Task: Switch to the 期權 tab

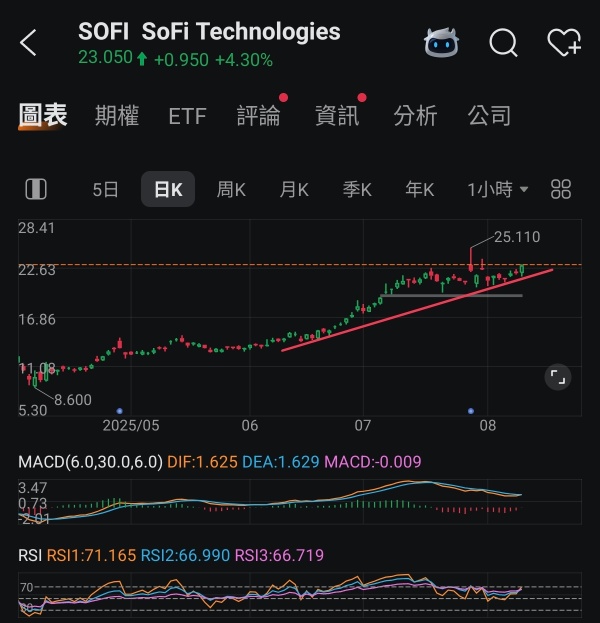Action: click(117, 116)
